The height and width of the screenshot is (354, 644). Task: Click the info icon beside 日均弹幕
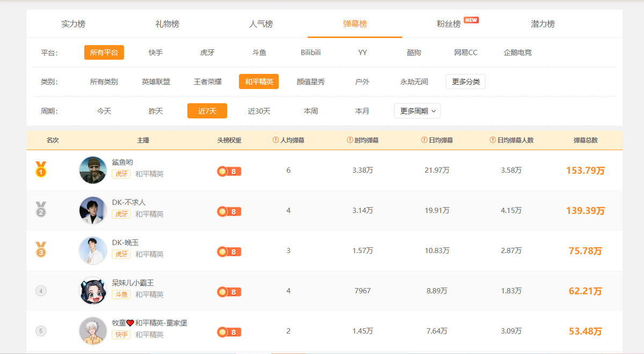424,140
